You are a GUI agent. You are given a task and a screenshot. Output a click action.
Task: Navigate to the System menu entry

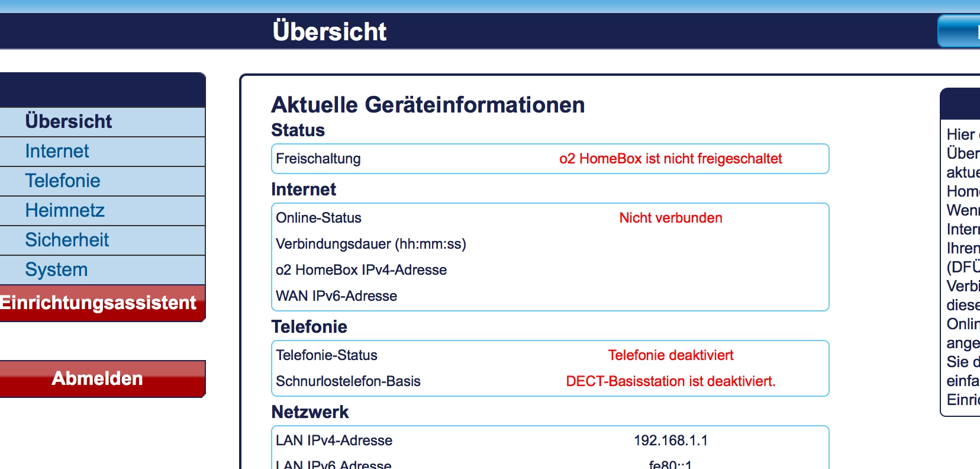coord(102,269)
